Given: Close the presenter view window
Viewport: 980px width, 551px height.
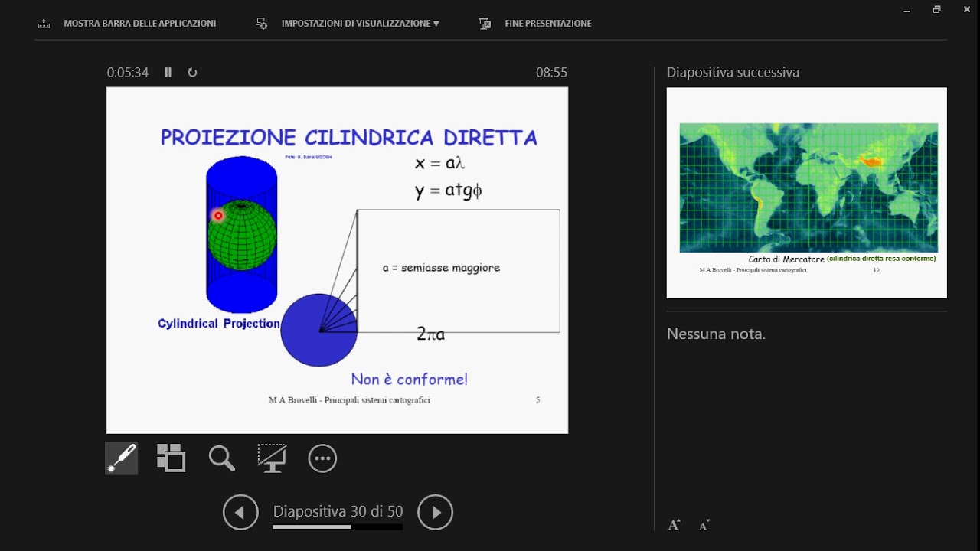Looking at the screenshot, I should [x=967, y=9].
